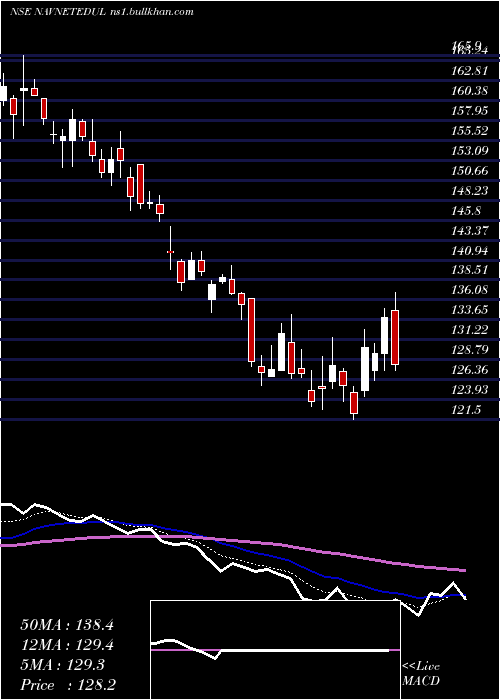Click the 50MA : 138.4 readout
Screen dimensions: 500x700
[x=67, y=625]
